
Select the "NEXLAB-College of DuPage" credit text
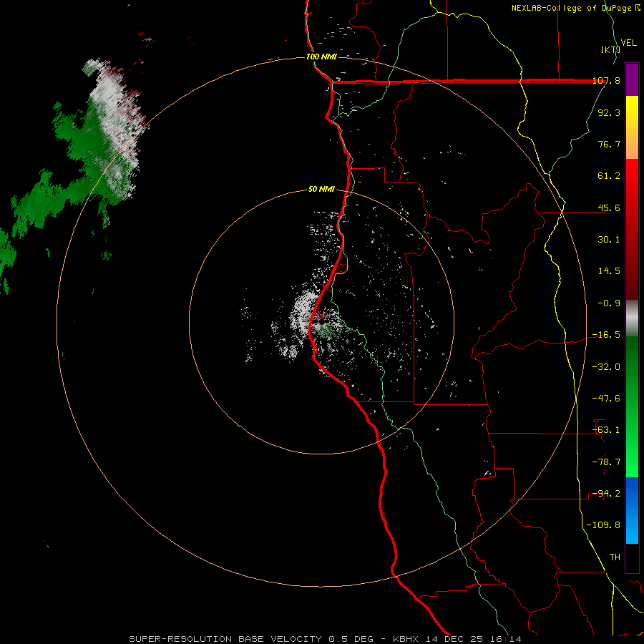[x=571, y=8]
